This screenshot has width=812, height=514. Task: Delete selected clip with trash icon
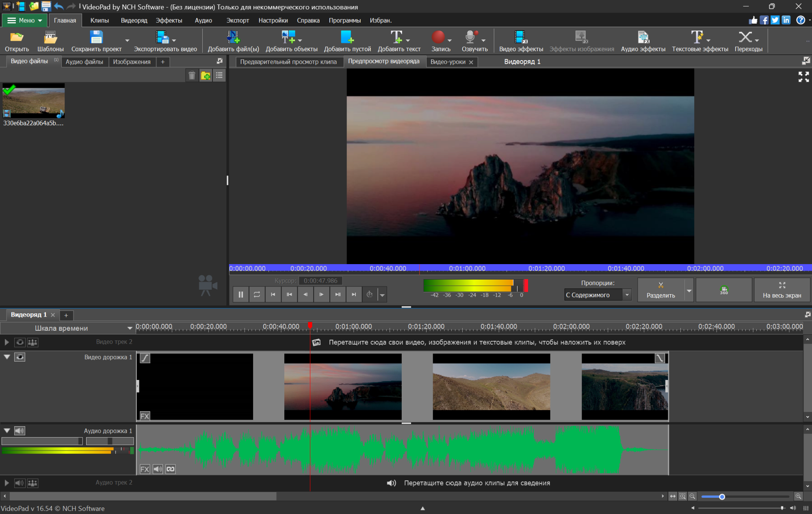[x=192, y=76]
